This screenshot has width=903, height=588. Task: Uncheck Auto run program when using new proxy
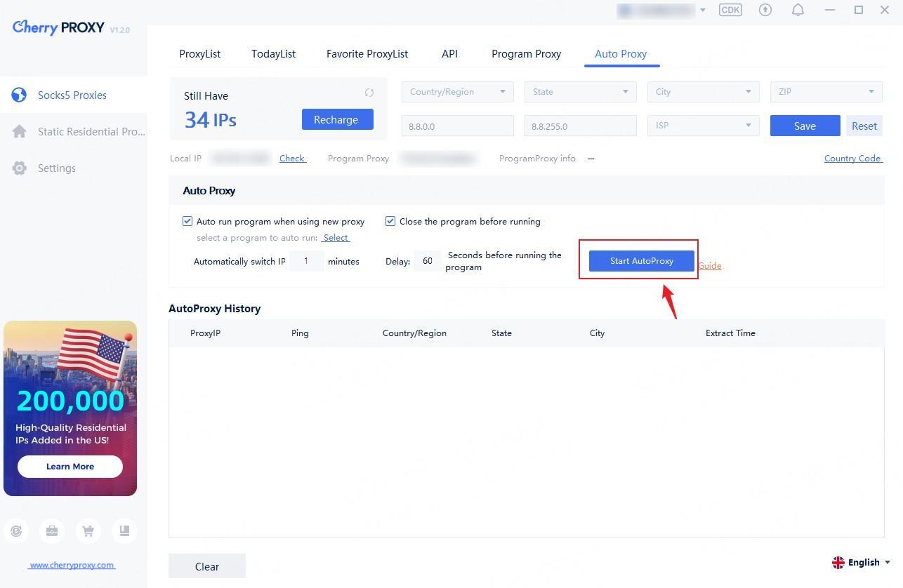coord(187,221)
